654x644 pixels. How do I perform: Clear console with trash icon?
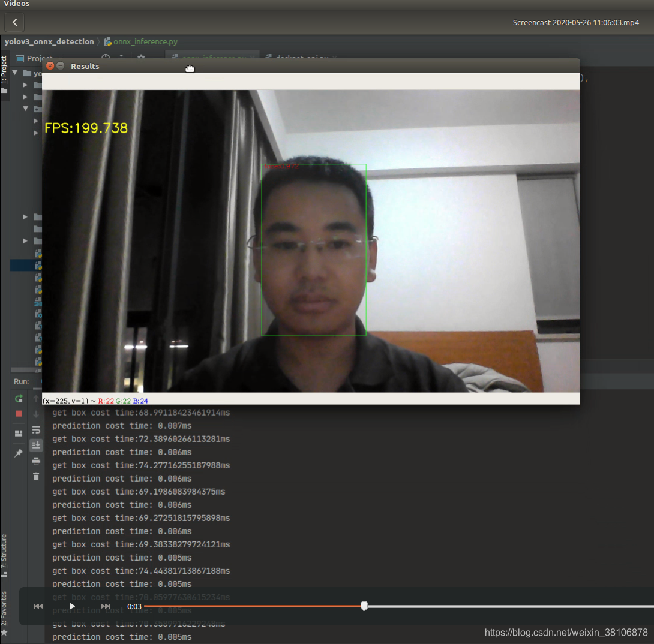coord(36,477)
